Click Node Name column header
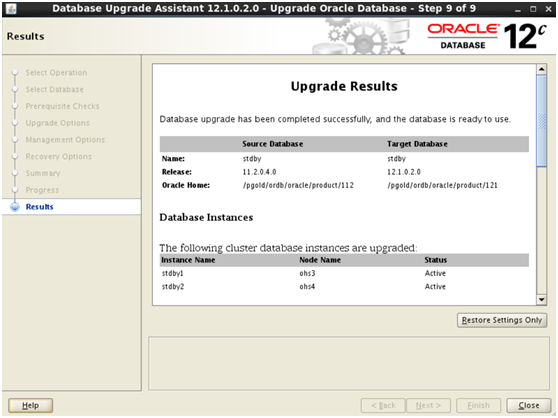The width and height of the screenshot is (558, 418). 320,260
